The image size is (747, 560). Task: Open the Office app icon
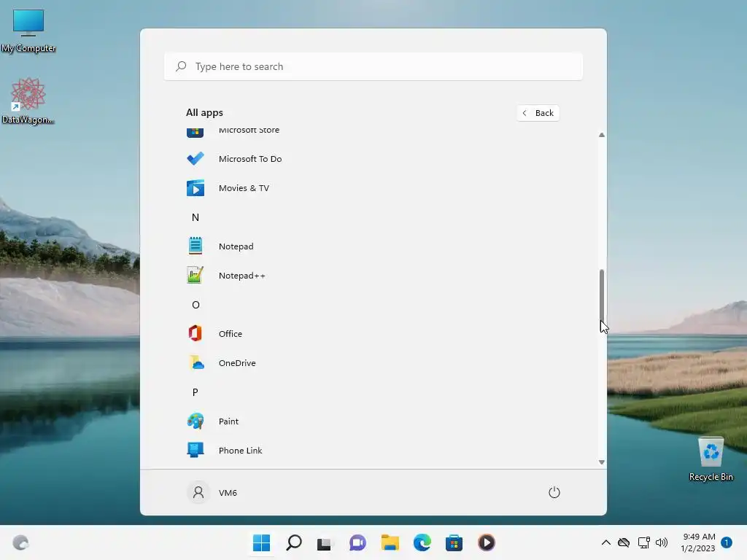click(196, 333)
